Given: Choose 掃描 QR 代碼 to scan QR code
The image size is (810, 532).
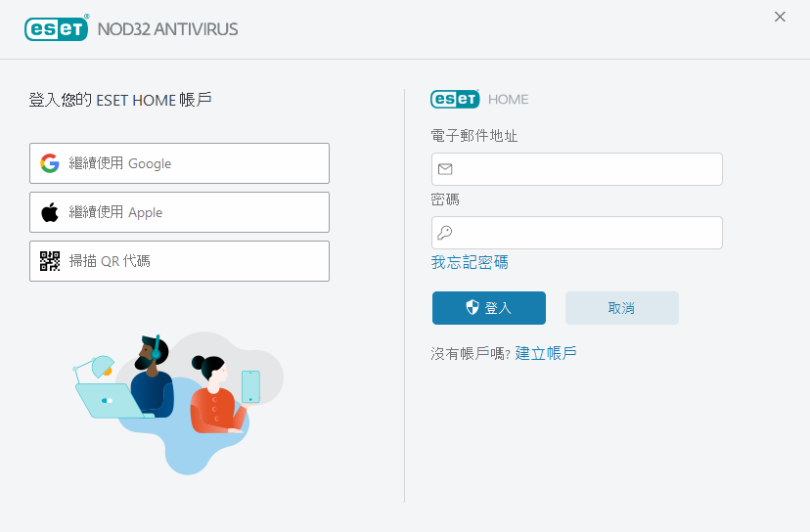Looking at the screenshot, I should tap(179, 261).
